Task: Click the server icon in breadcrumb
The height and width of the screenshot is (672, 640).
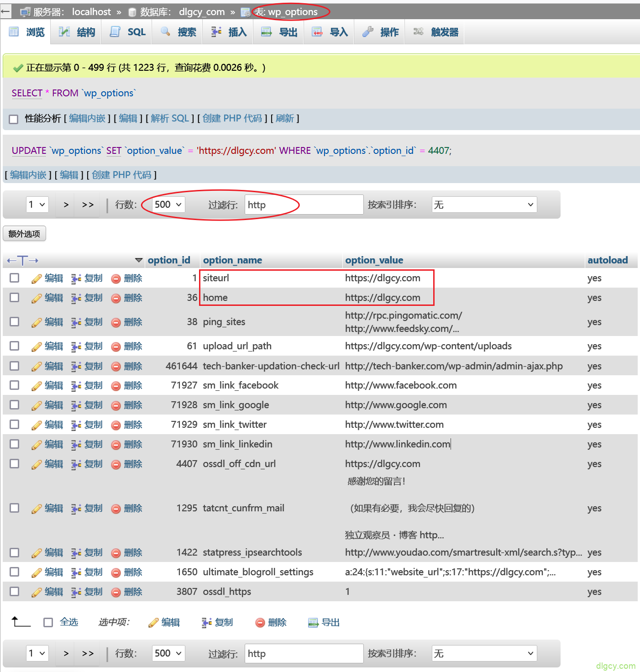Action: pos(26,12)
